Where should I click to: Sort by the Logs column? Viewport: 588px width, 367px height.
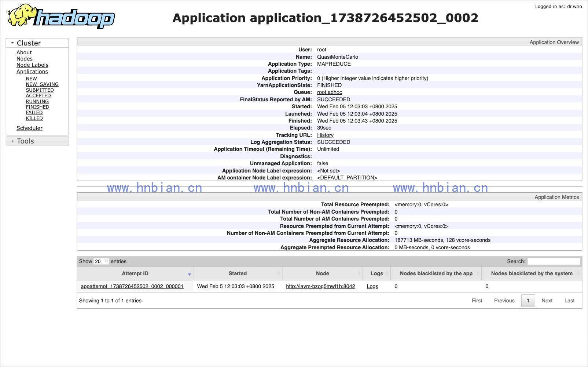pos(377,273)
